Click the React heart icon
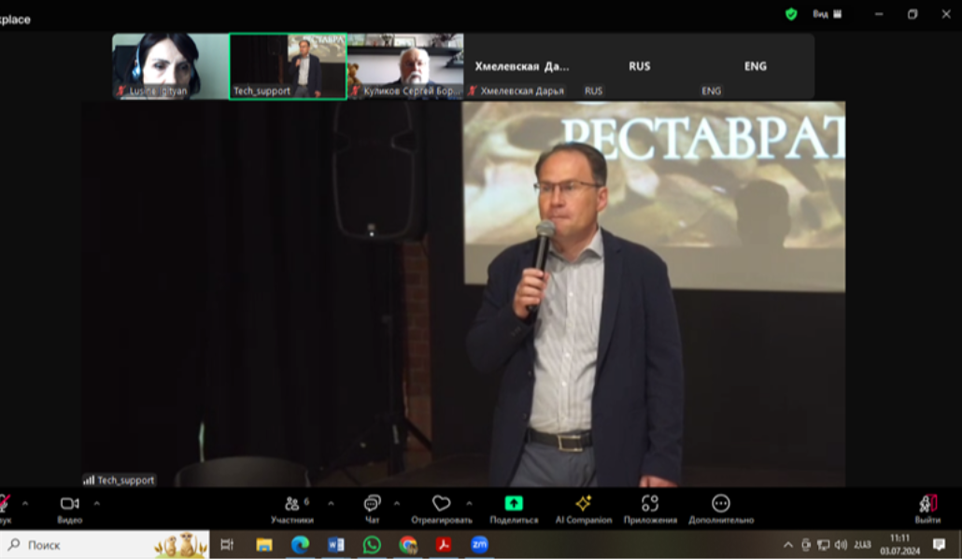This screenshot has height=560, width=962. (x=442, y=504)
